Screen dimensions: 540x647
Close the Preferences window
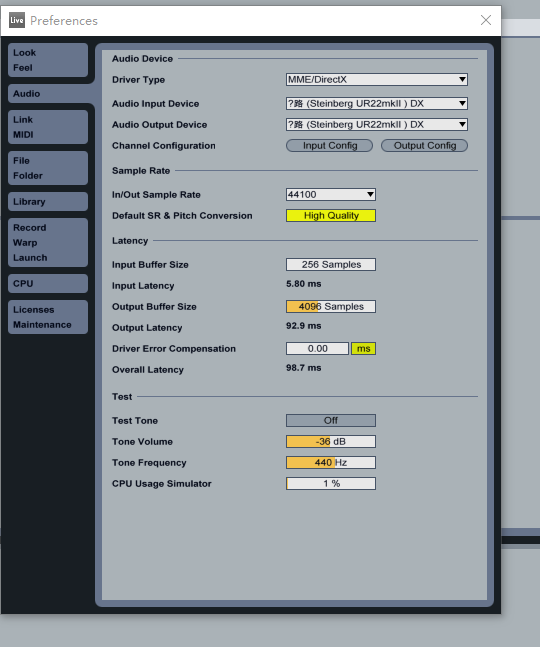(486, 20)
